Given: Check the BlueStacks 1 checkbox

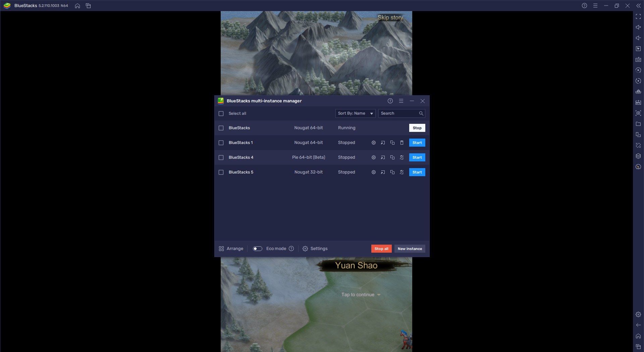Looking at the screenshot, I should (221, 143).
